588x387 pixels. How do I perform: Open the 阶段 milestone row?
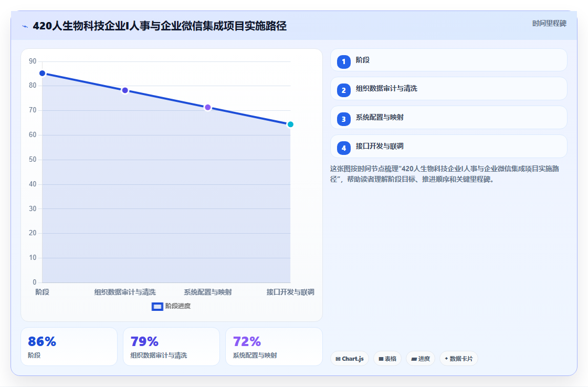coord(448,60)
